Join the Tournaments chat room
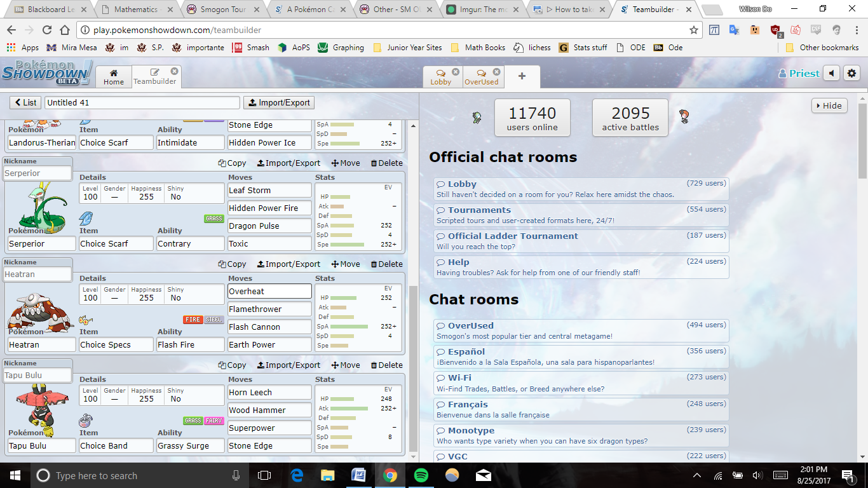This screenshot has width=868, height=488. click(x=479, y=210)
